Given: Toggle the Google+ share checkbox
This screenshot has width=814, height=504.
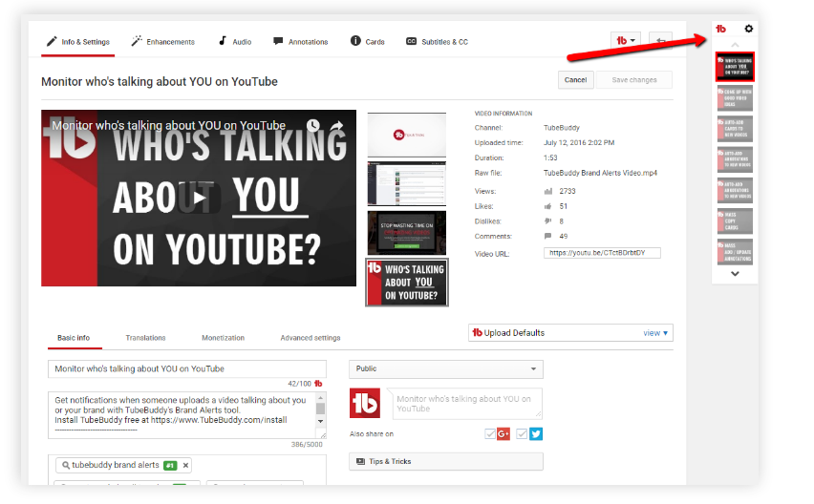Looking at the screenshot, I should click(491, 434).
